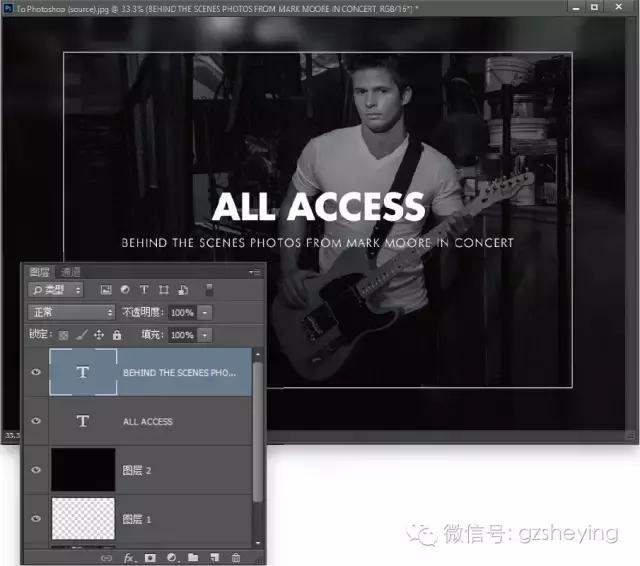Click the layers scrollbar down arrow
Screen dimensions: 640x566
click(x=258, y=543)
